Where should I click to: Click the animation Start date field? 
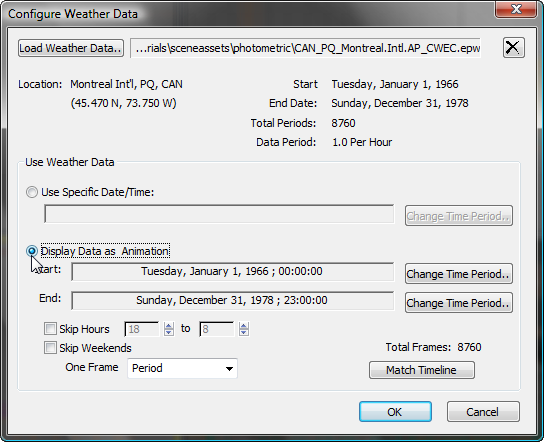(x=232, y=271)
